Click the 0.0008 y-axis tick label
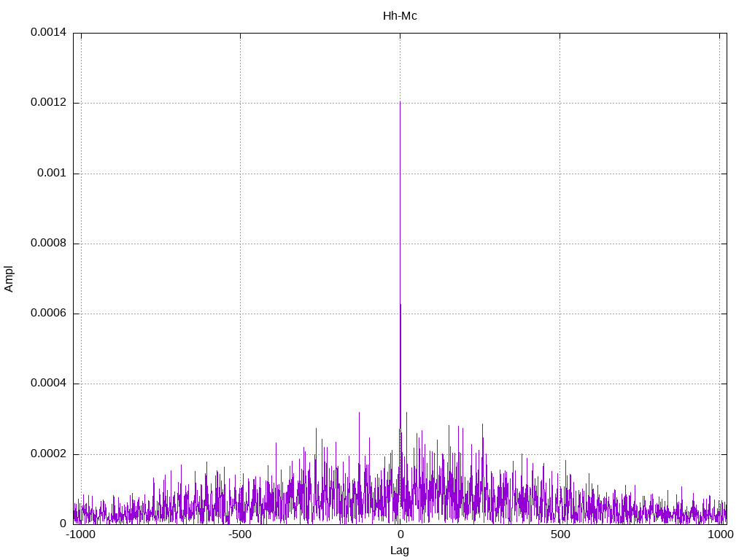 click(x=48, y=244)
